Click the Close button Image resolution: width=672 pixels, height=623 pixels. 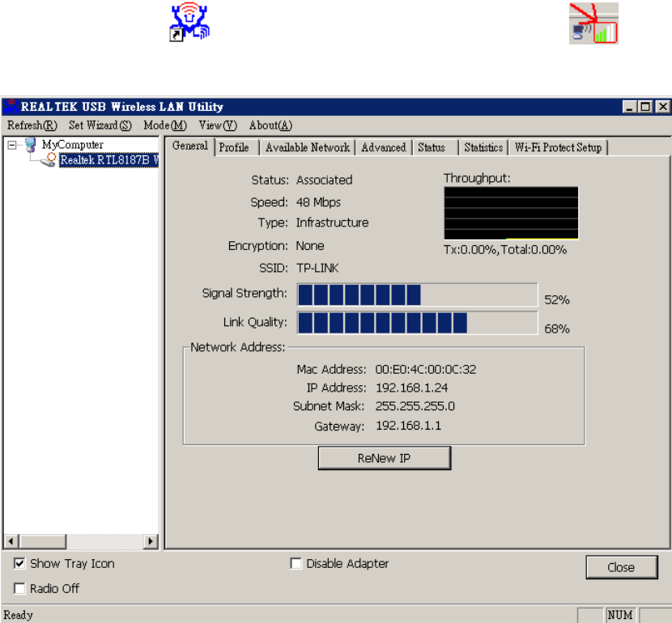point(622,567)
